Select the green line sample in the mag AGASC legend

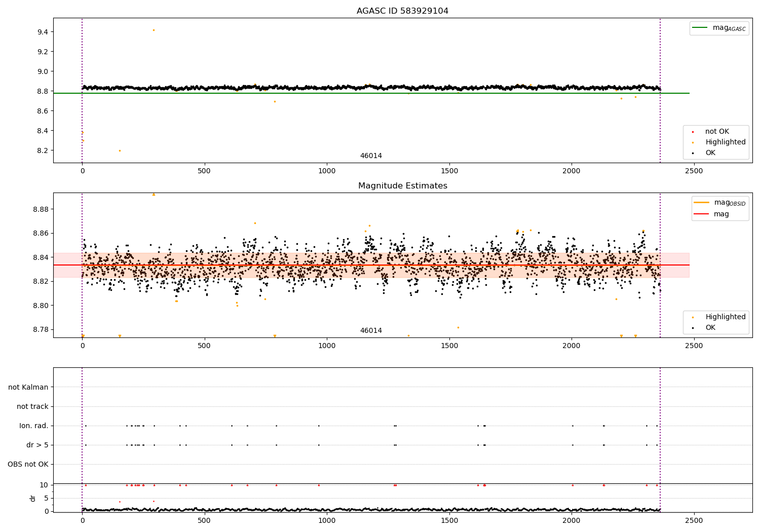pos(700,27)
